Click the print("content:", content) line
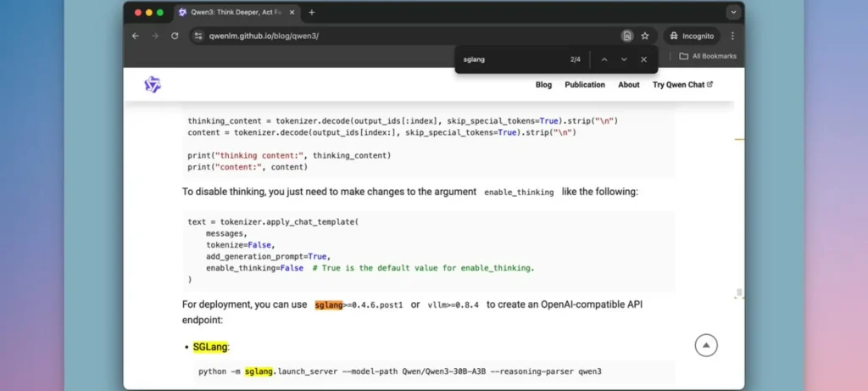The image size is (868, 391). (x=248, y=167)
